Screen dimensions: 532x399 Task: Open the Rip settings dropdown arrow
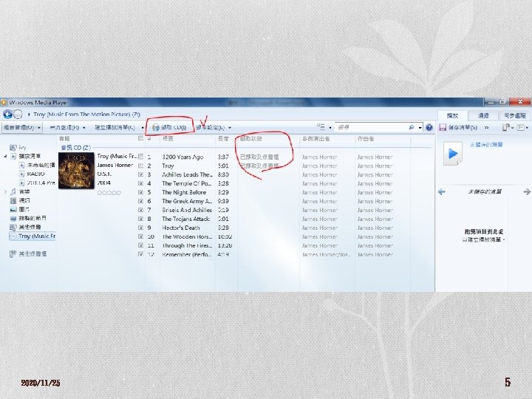[230, 128]
